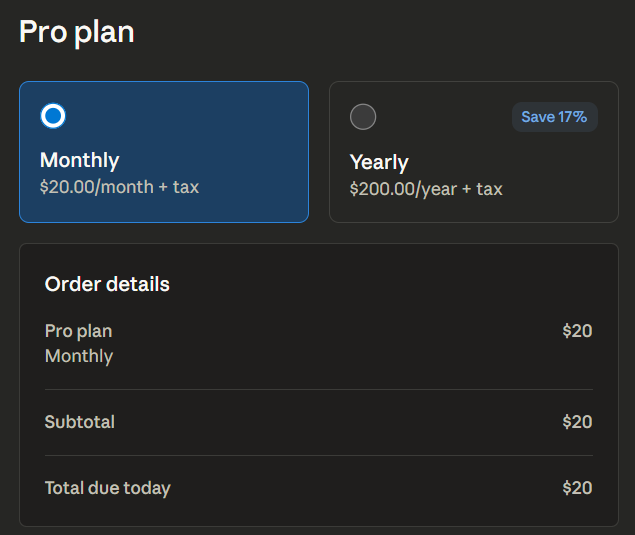Image resolution: width=635 pixels, height=535 pixels.
Task: Click the Pro plan line item label
Action: click(78, 331)
